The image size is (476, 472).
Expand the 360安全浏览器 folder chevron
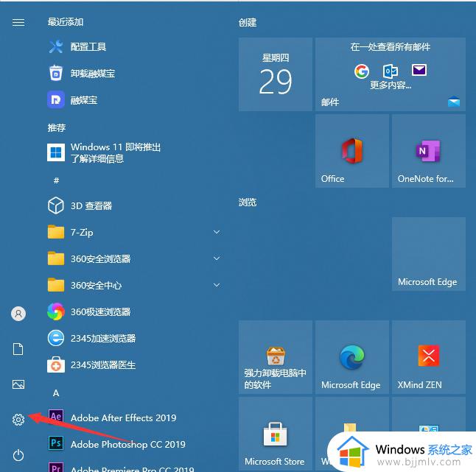pos(217,258)
